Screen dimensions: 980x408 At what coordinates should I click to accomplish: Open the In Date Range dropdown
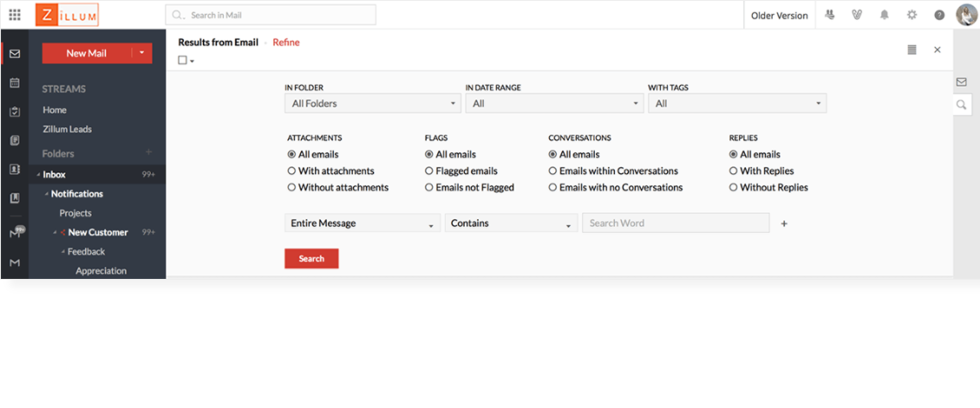553,104
